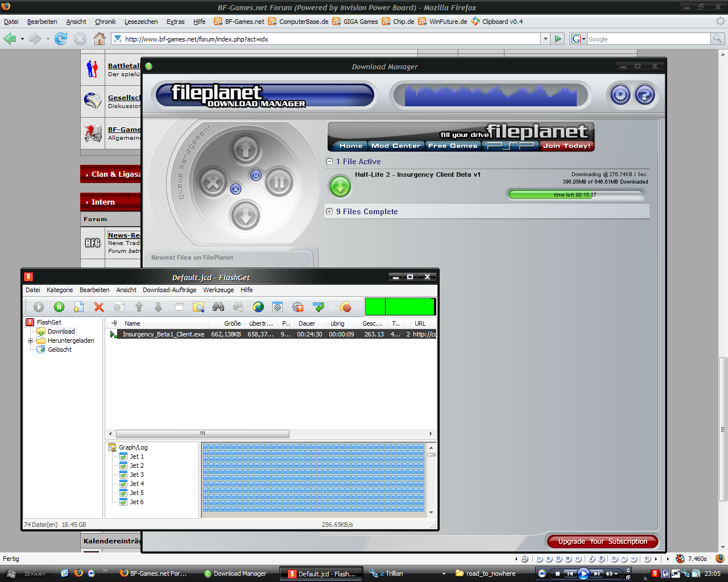Screen dimensions: 728x582
Task: Open the URL history dropdown in Firefox
Action: 545,39
